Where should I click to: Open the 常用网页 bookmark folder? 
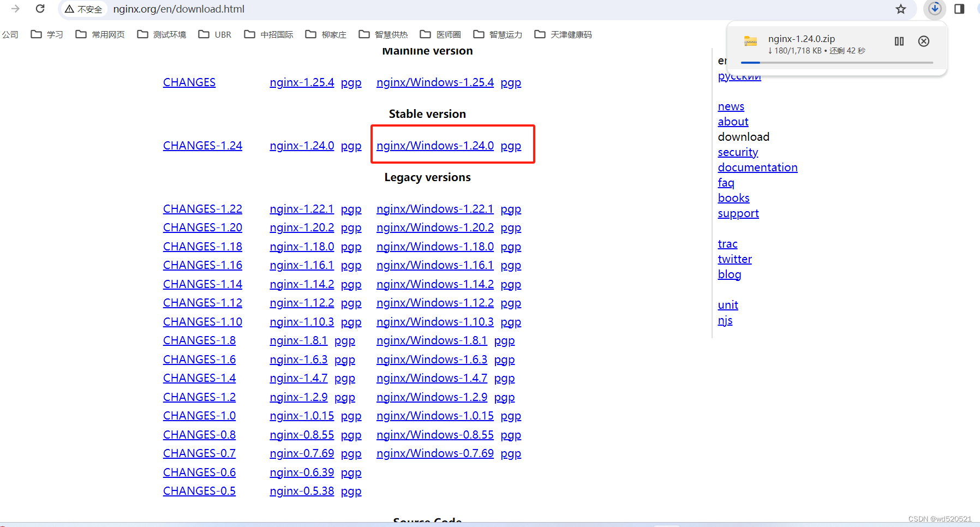point(100,34)
